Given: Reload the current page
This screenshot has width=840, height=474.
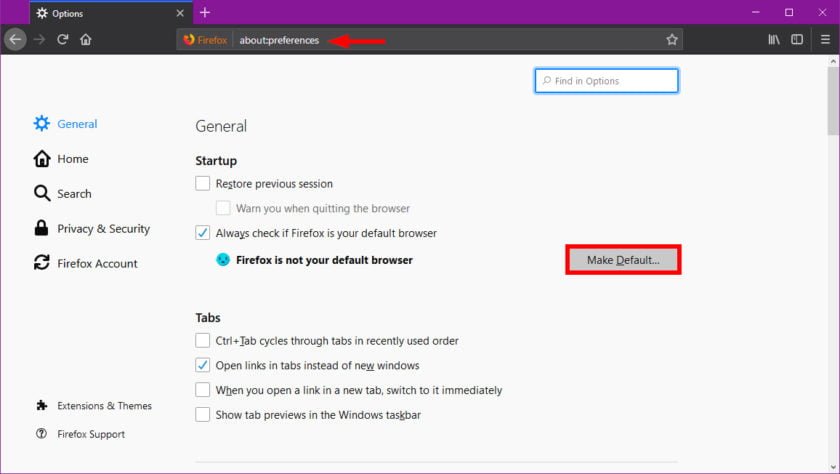Looking at the screenshot, I should 63,40.
